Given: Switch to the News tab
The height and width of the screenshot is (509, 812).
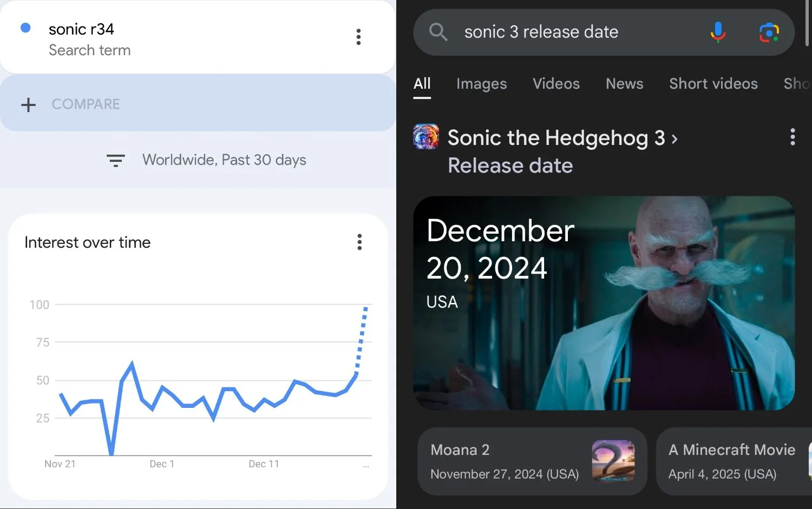Looking at the screenshot, I should tap(624, 84).
